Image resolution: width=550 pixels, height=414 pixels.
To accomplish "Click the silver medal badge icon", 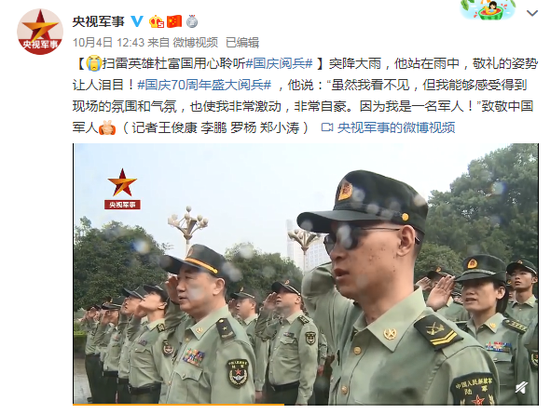I will [192, 21].
